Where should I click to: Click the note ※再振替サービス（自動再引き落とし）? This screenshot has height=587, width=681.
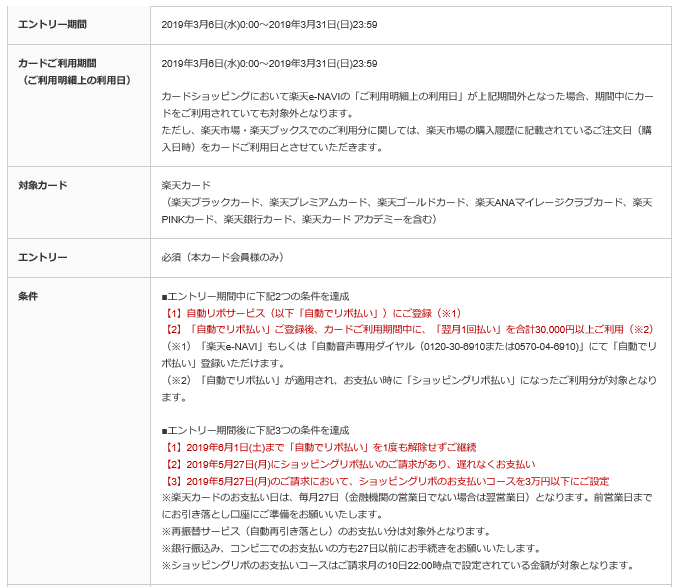pyautogui.click(x=327, y=531)
